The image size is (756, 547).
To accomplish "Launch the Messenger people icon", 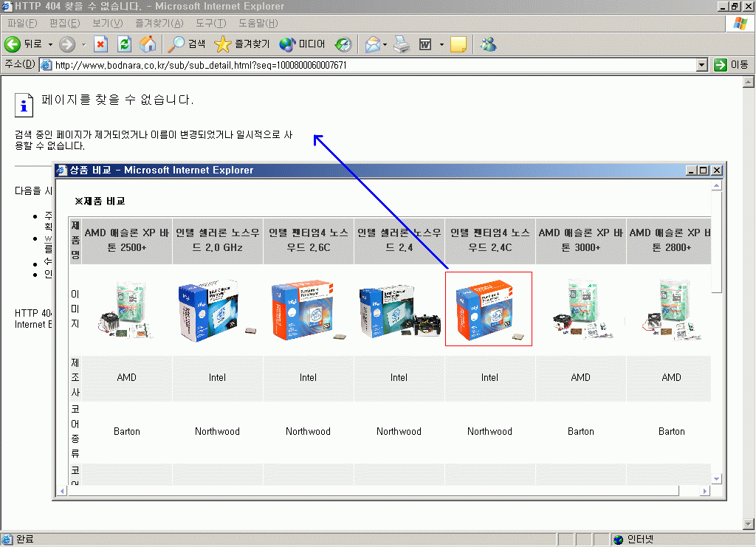I will pyautogui.click(x=488, y=44).
